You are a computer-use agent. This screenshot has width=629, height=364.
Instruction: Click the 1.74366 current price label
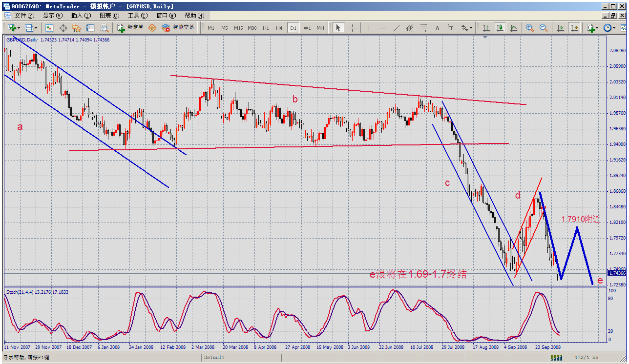point(617,273)
